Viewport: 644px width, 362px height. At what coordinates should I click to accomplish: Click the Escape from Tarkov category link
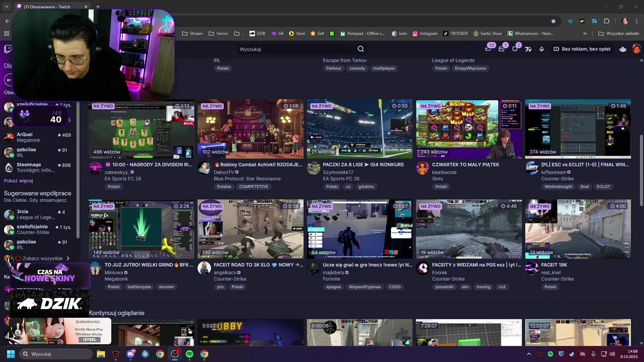click(345, 60)
